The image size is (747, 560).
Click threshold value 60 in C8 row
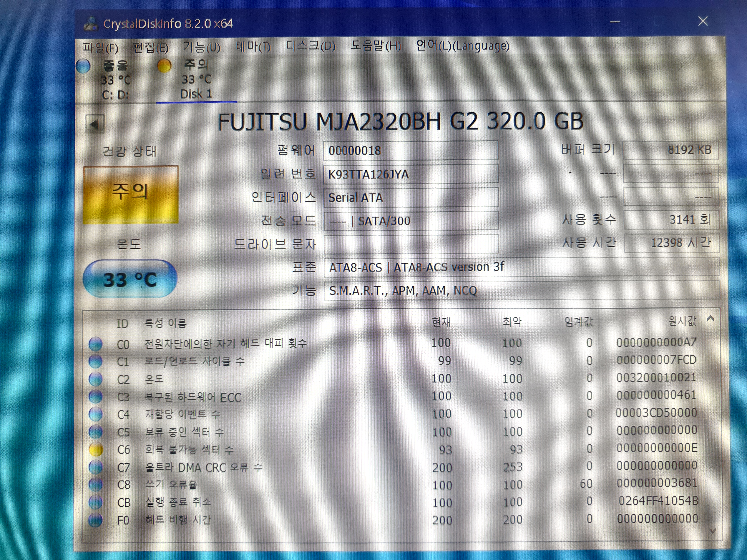[x=586, y=484]
